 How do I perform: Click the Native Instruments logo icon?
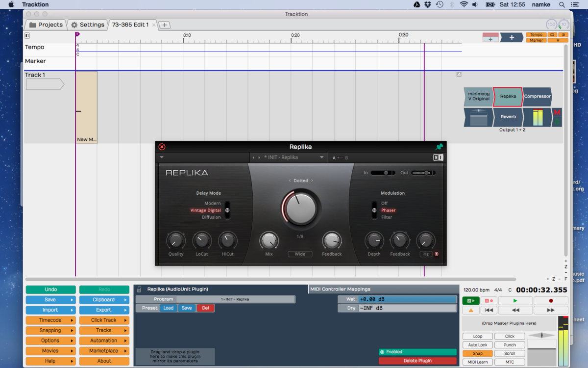click(x=438, y=158)
